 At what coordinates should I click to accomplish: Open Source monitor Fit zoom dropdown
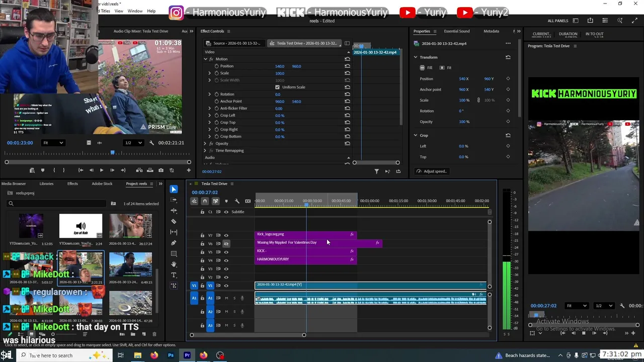pos(53,143)
